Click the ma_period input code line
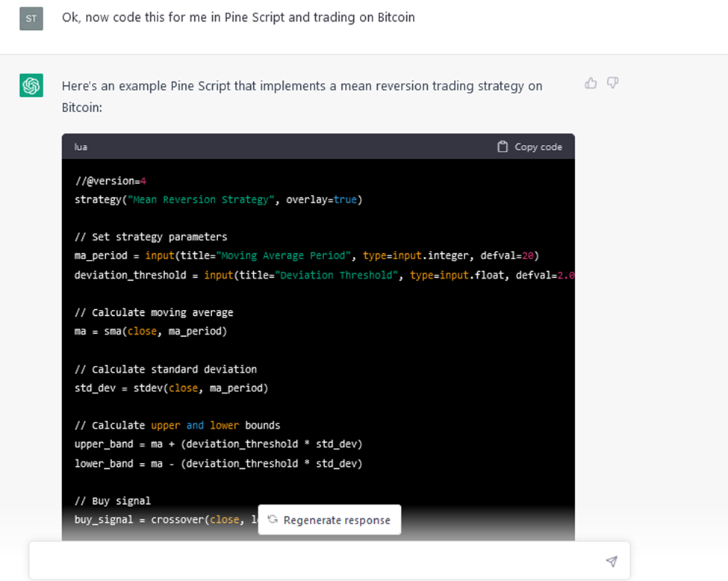The height and width of the screenshot is (581, 728). 306,255
